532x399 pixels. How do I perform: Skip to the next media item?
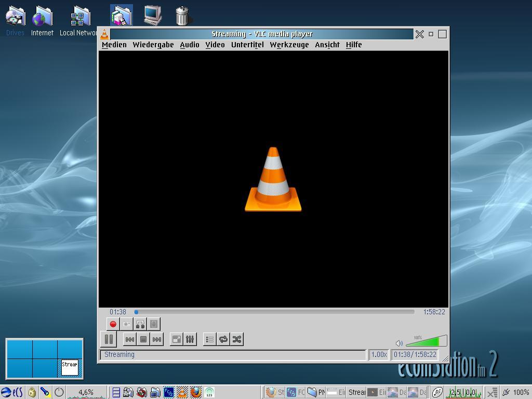(157, 339)
